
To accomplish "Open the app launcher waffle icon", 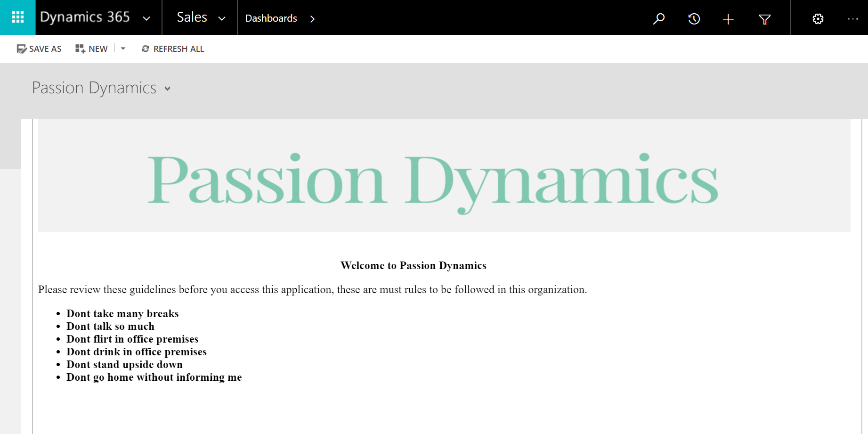I will pos(17,17).
